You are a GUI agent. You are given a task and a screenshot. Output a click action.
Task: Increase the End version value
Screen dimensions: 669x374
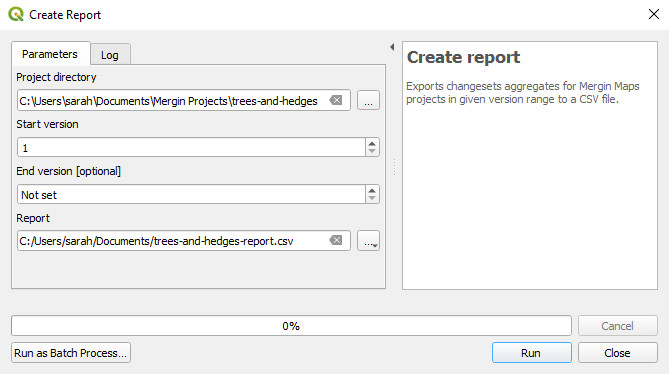click(x=372, y=190)
